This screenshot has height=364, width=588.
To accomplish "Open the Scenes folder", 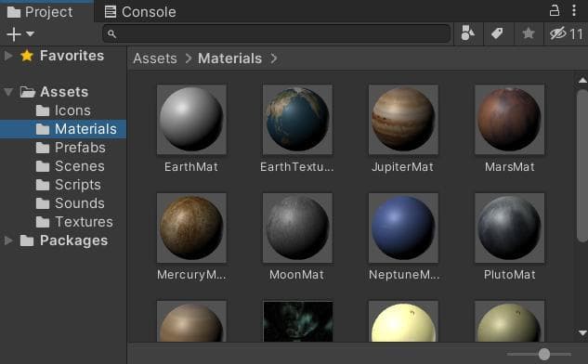I will pyautogui.click(x=70, y=166).
